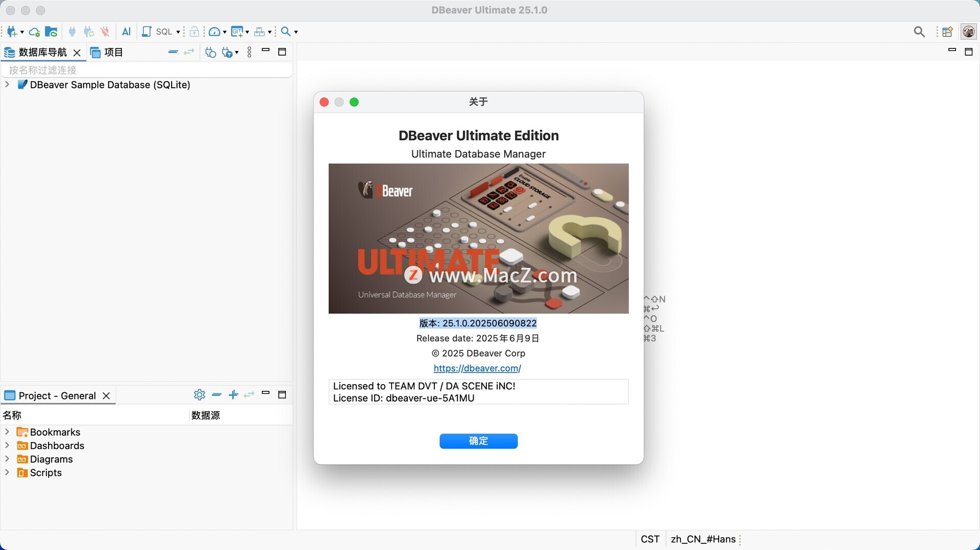Click the highlighted 版本 version text
Screen dimensions: 980x550
point(478,323)
